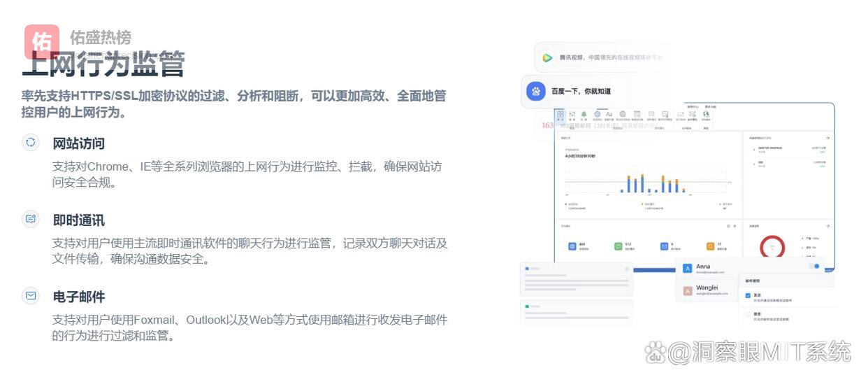Click the Baidu paw icon

pyautogui.click(x=536, y=91)
